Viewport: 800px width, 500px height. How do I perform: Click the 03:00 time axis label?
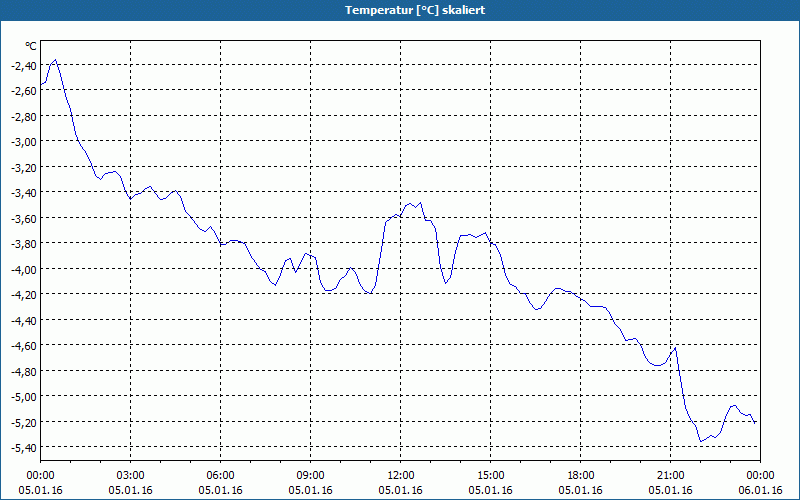click(130, 476)
